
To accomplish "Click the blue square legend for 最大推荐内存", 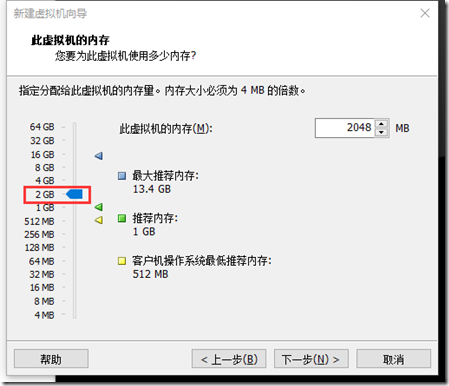I will [x=122, y=176].
